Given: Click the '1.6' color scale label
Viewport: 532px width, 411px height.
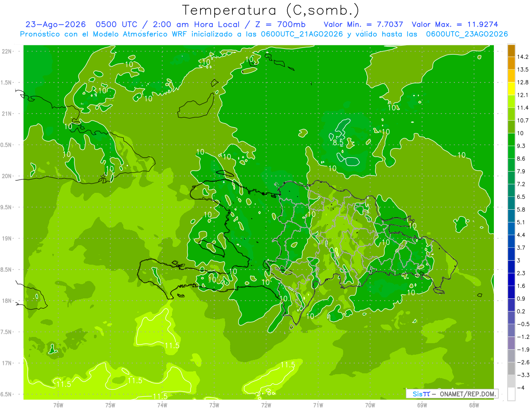Looking at the screenshot, I should pos(521,286).
